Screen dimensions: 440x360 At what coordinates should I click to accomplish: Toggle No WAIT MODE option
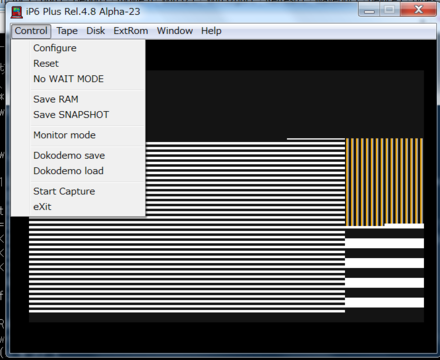(x=78, y=79)
